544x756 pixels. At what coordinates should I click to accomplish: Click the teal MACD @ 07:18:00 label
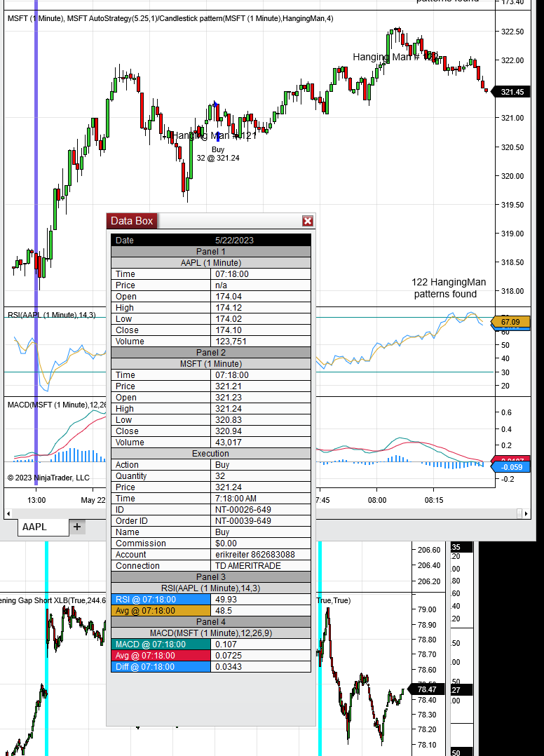(x=161, y=644)
